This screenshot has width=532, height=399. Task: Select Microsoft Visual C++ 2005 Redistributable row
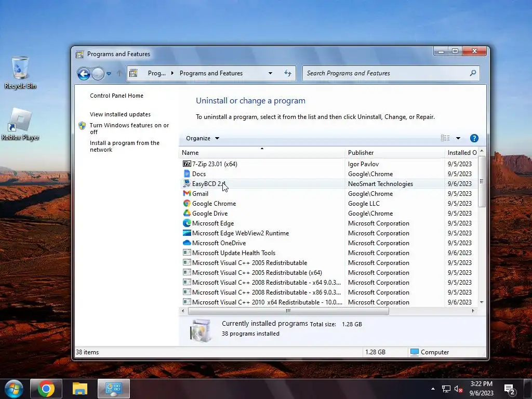tap(328, 262)
